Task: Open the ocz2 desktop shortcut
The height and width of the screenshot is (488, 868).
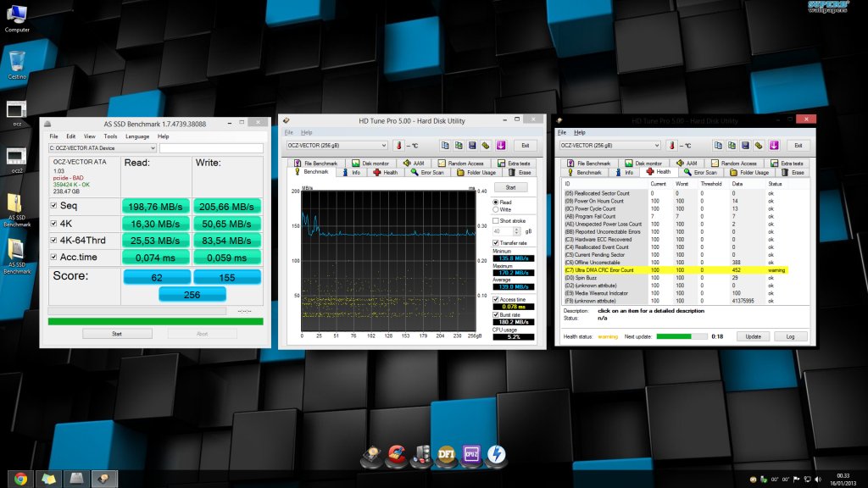Action: pos(17,160)
